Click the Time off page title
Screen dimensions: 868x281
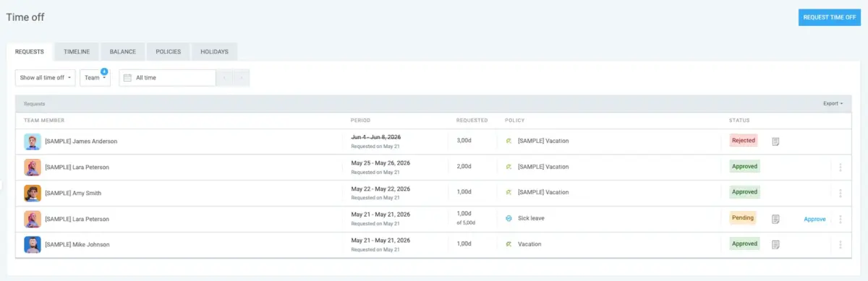click(x=25, y=17)
